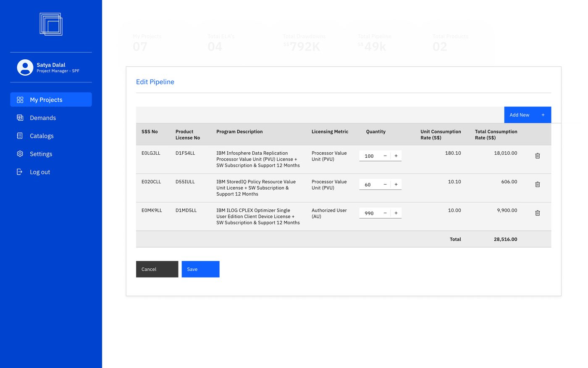Click the Add New button
Viewport: 588px width, 368px height.
tap(528, 115)
